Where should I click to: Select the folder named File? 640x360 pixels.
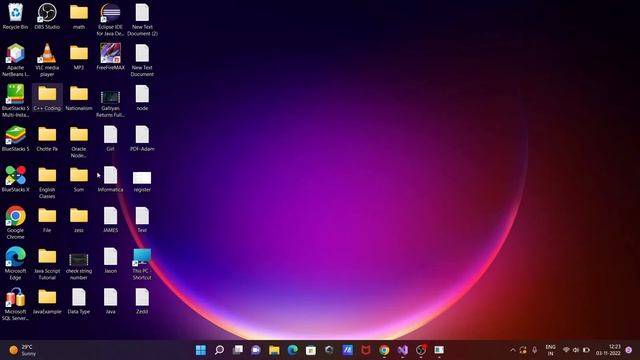pyautogui.click(x=47, y=220)
